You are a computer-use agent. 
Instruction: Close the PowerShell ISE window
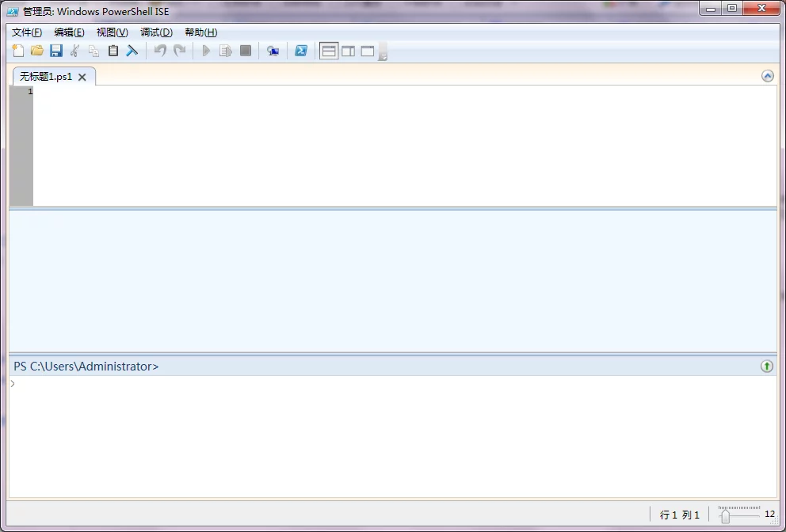point(761,9)
